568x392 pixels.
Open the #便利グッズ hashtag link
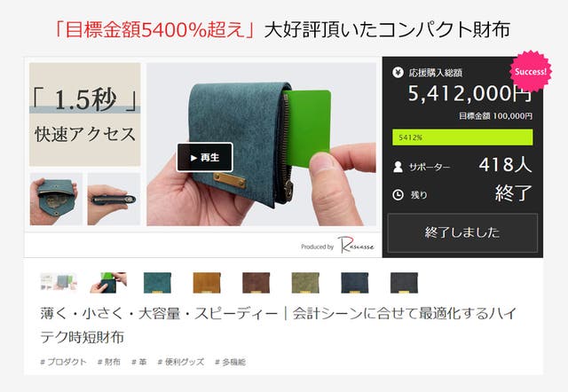181,362
